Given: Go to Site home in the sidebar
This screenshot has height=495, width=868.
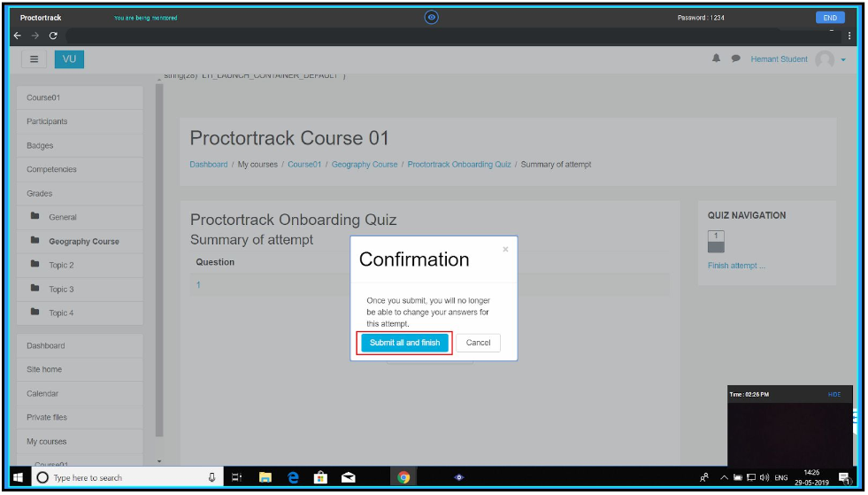Looking at the screenshot, I should tap(80, 369).
